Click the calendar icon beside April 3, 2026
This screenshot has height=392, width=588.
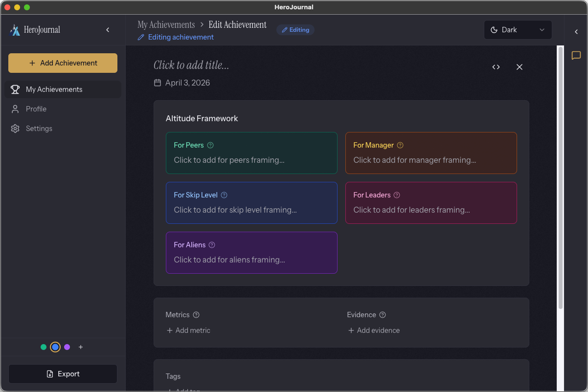[x=157, y=83]
